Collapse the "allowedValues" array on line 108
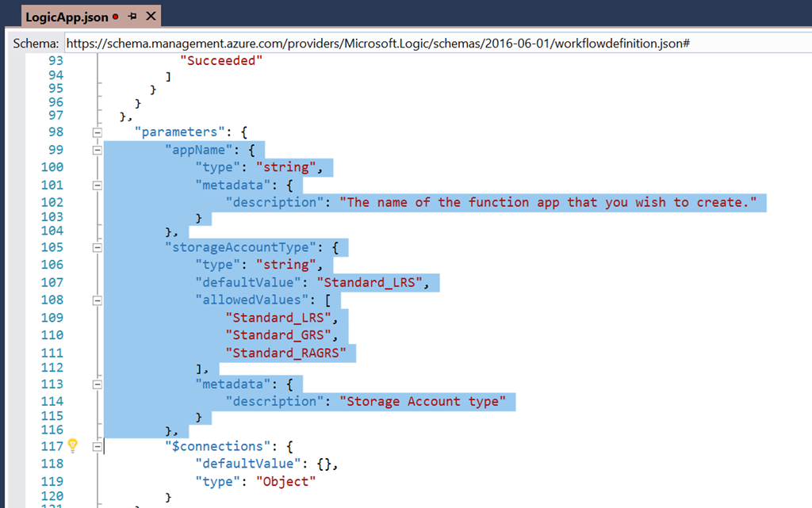 click(97, 300)
